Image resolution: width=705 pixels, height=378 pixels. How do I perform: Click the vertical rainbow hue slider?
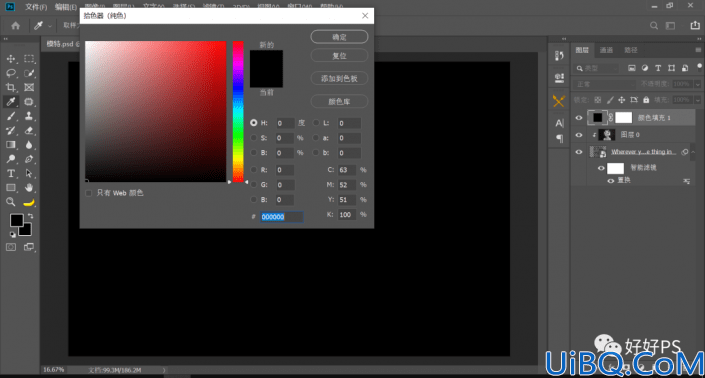click(238, 111)
